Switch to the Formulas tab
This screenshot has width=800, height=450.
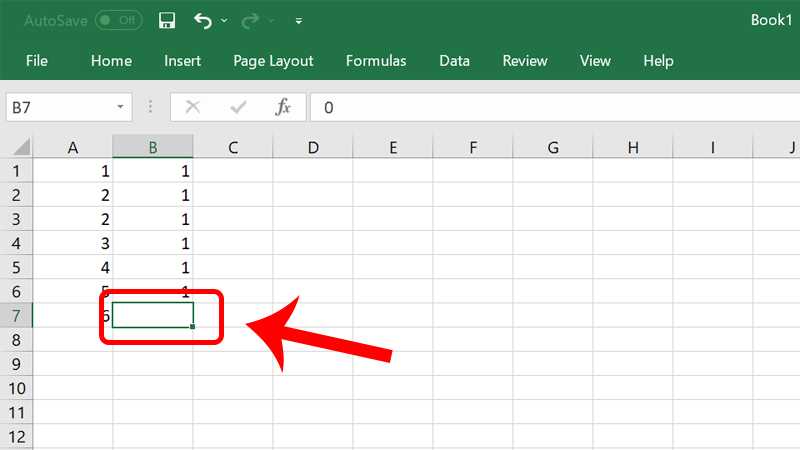point(376,61)
